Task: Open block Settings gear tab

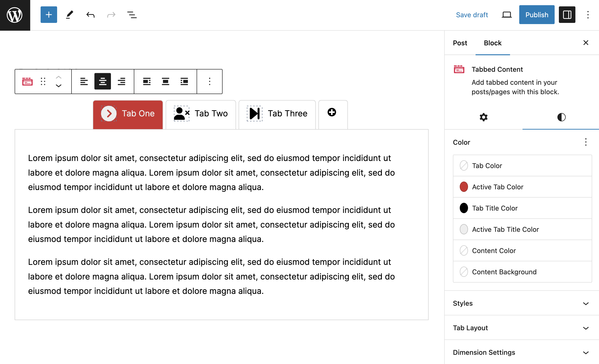Action: click(x=484, y=117)
